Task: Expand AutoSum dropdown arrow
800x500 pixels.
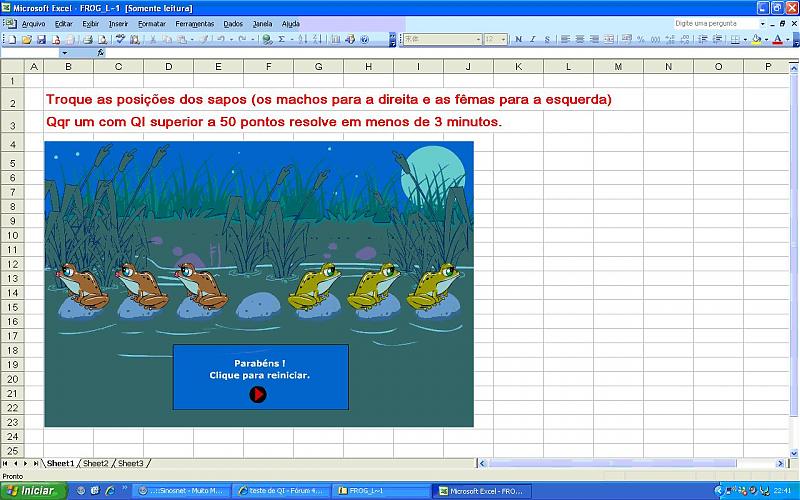Action: coord(292,39)
